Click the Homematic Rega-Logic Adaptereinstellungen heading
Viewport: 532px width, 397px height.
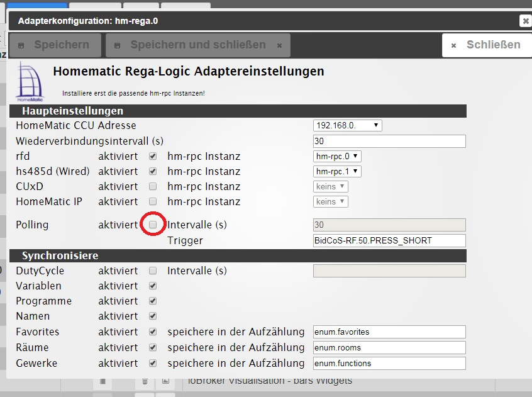(189, 71)
